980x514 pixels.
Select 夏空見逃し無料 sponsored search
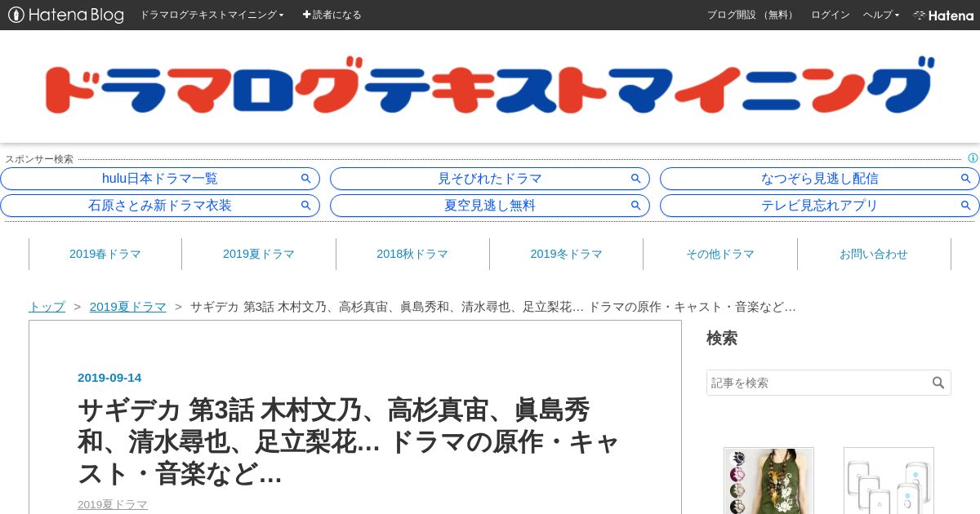[490, 206]
